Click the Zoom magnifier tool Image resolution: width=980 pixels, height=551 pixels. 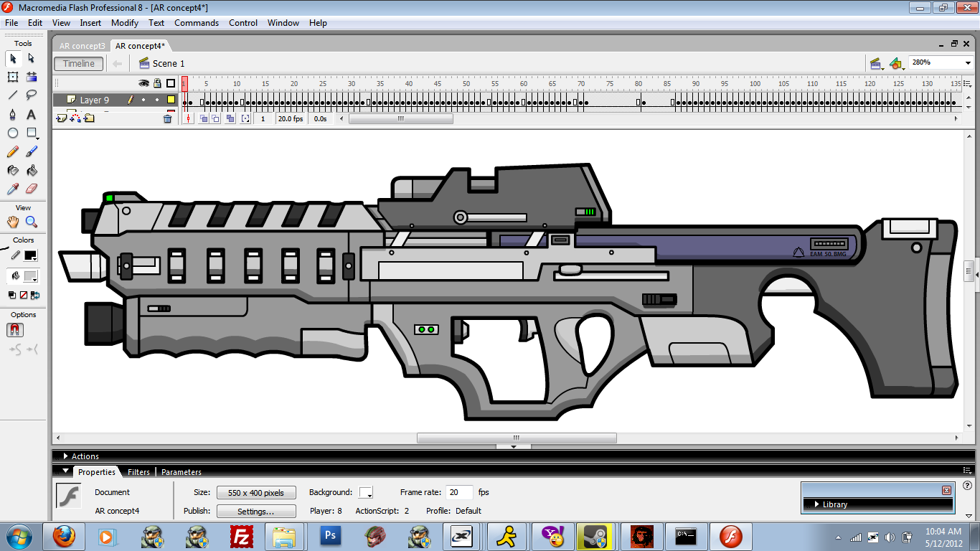click(x=32, y=222)
